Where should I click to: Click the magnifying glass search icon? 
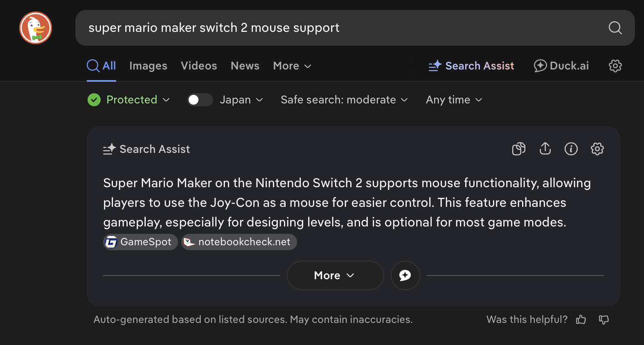(x=615, y=28)
